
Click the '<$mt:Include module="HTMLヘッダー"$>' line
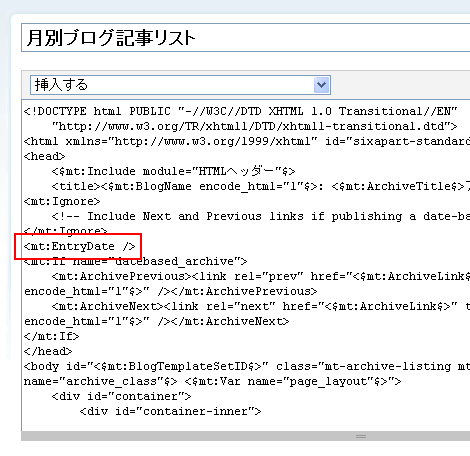pos(173,171)
